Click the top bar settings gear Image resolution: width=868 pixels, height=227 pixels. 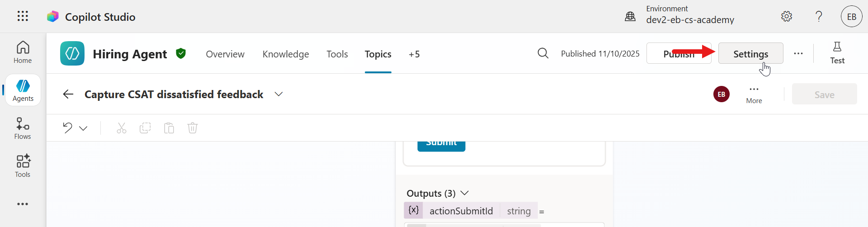(x=787, y=16)
